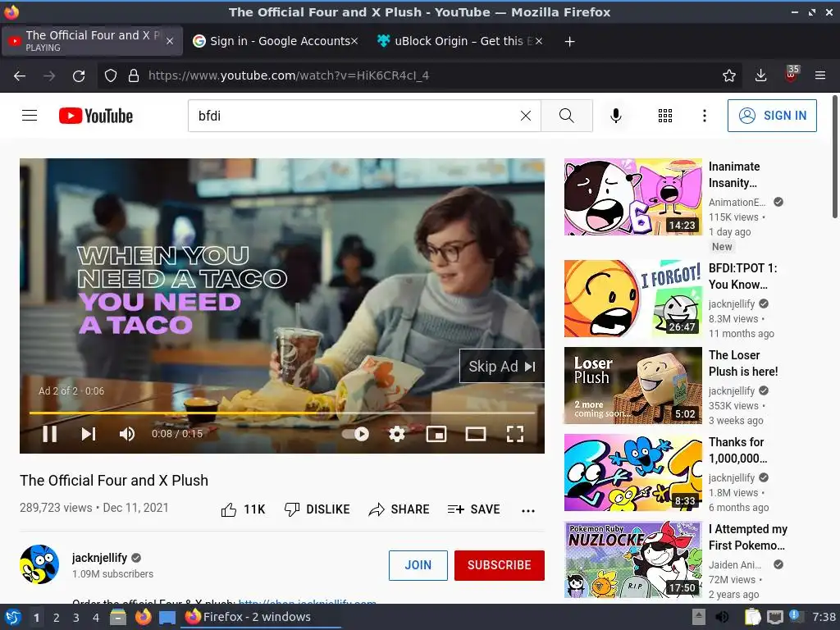Toggle the autoplay switch in player

click(356, 434)
